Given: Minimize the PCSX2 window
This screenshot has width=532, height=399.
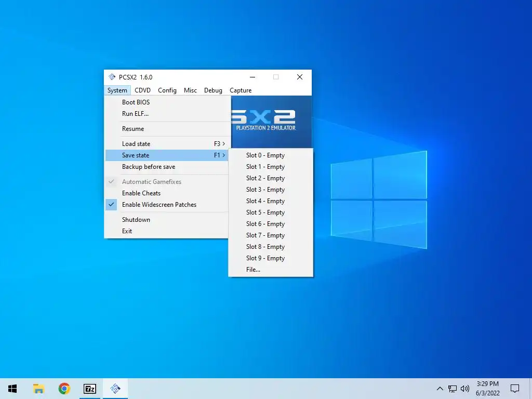Looking at the screenshot, I should pos(252,77).
